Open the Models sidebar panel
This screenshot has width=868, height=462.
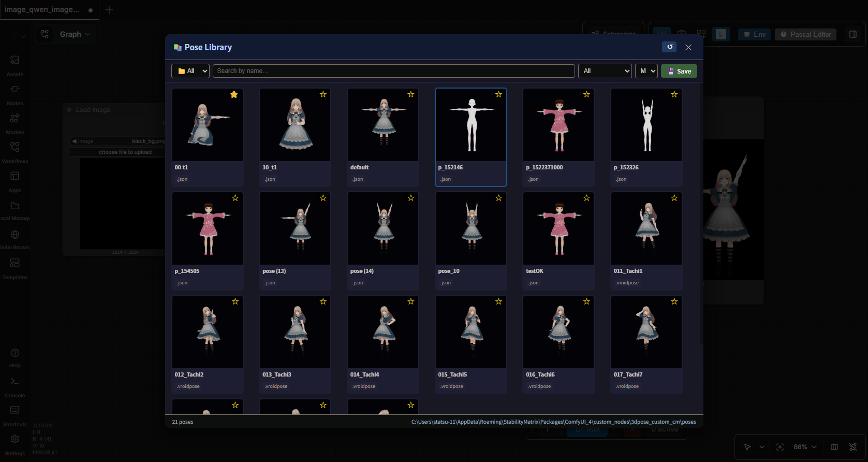click(x=15, y=124)
